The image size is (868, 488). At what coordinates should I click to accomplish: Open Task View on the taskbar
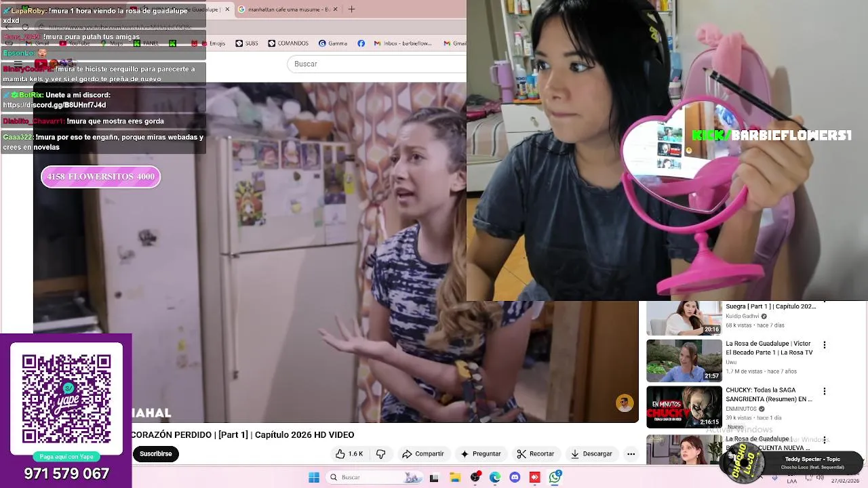pyautogui.click(x=434, y=477)
